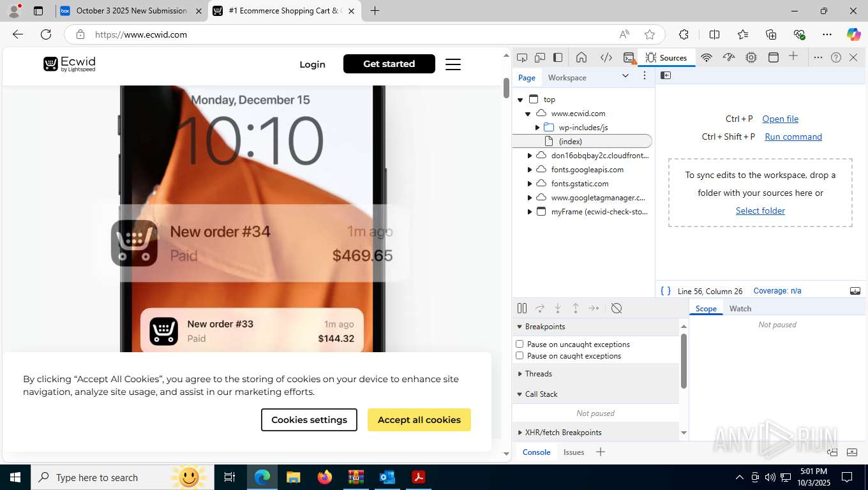Click the Login link on Ecwid
Image resolution: width=868 pixels, height=490 pixels.
coord(312,64)
